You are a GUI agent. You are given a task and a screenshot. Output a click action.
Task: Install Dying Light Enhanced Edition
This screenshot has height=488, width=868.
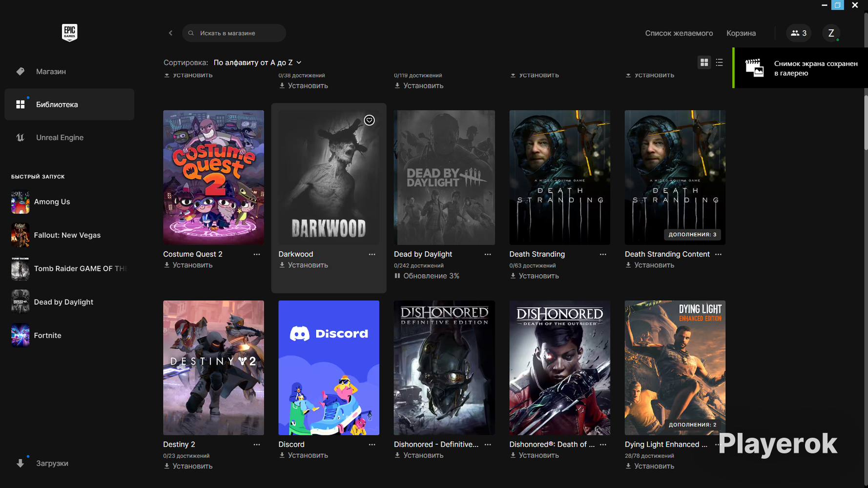click(650, 466)
